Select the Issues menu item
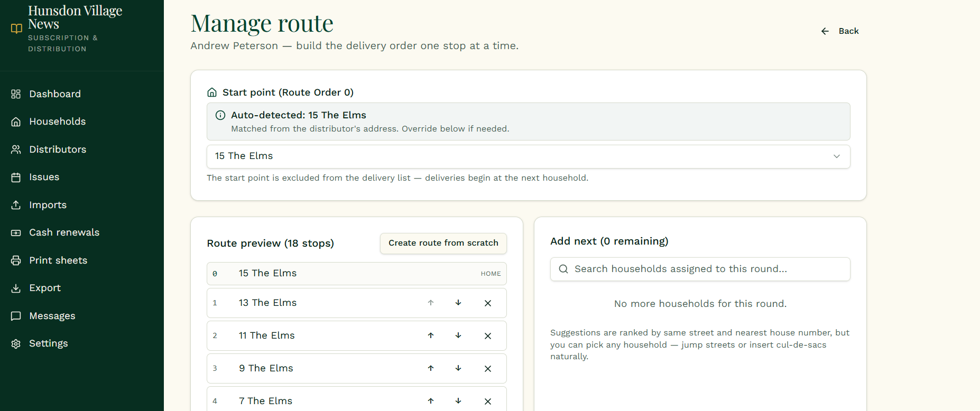980x411 pixels. [x=44, y=177]
